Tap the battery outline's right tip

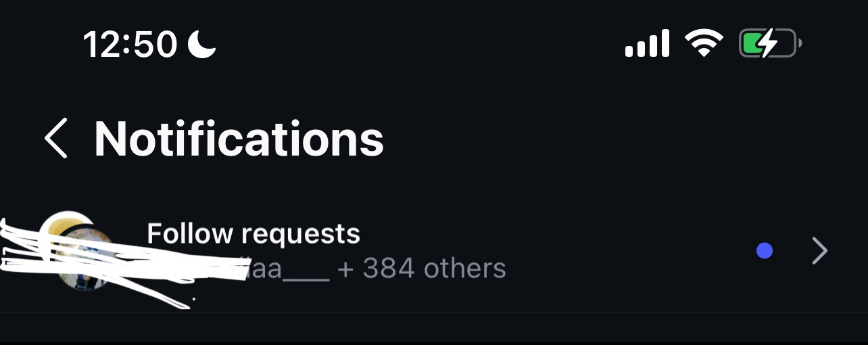[799, 45]
